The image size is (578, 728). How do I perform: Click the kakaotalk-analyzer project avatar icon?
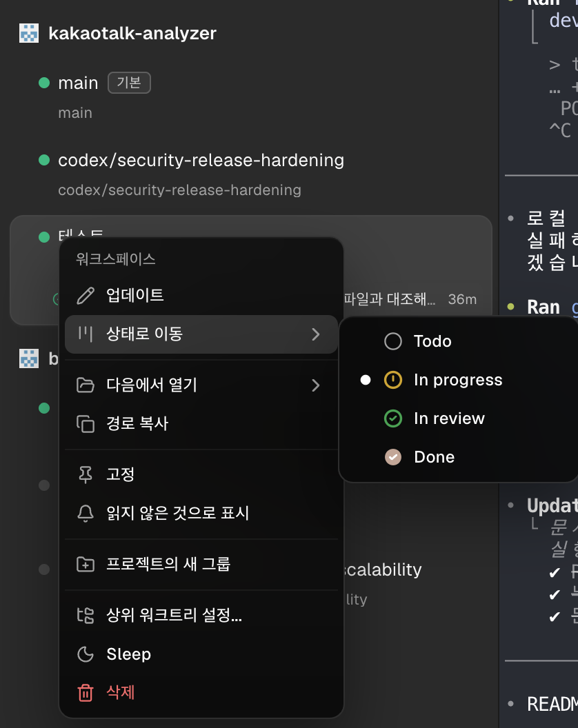(x=29, y=33)
